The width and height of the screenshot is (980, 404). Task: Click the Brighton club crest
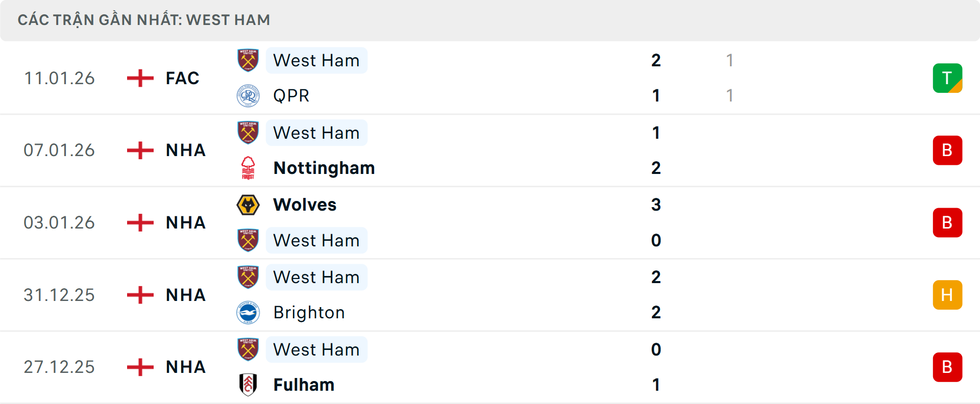coord(248,312)
